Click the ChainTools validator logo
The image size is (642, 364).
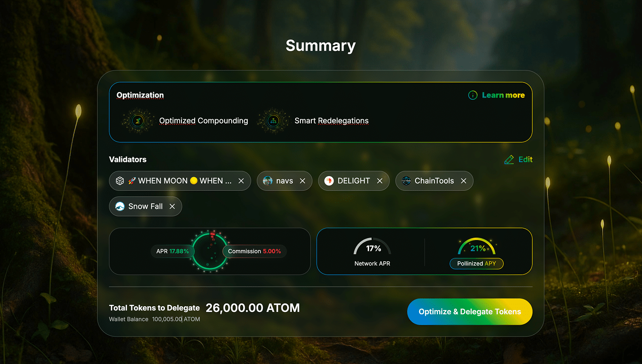pos(406,181)
